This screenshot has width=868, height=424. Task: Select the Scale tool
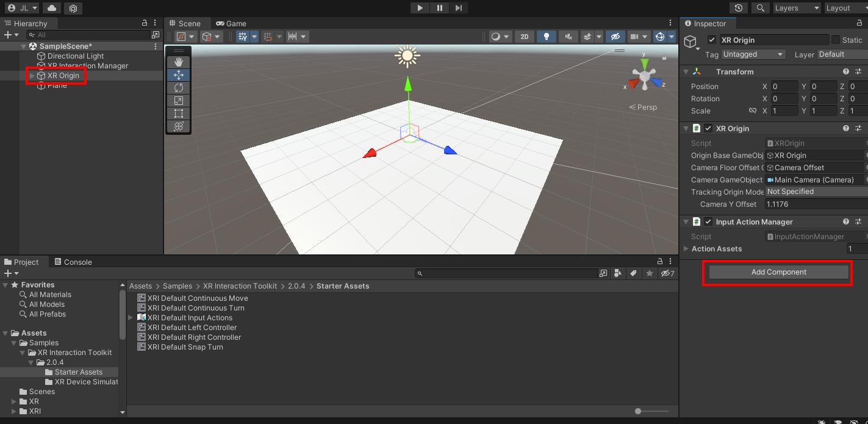pyautogui.click(x=178, y=100)
